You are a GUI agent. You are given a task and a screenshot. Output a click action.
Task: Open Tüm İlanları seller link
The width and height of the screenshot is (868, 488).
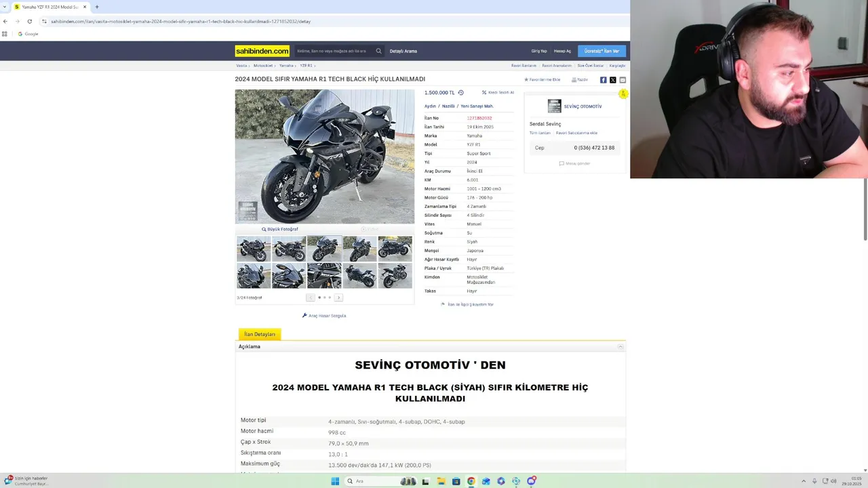coord(540,133)
